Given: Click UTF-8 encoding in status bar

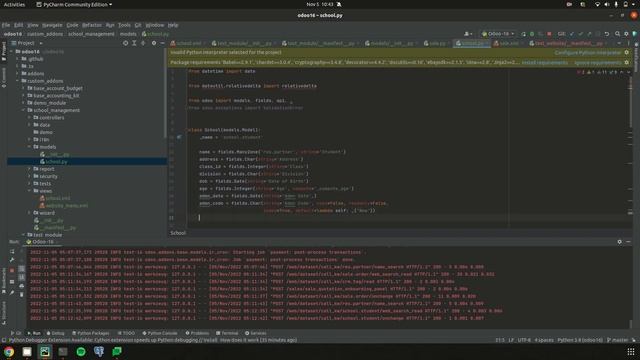Looking at the screenshot, I should pyautogui.click(x=524, y=340).
